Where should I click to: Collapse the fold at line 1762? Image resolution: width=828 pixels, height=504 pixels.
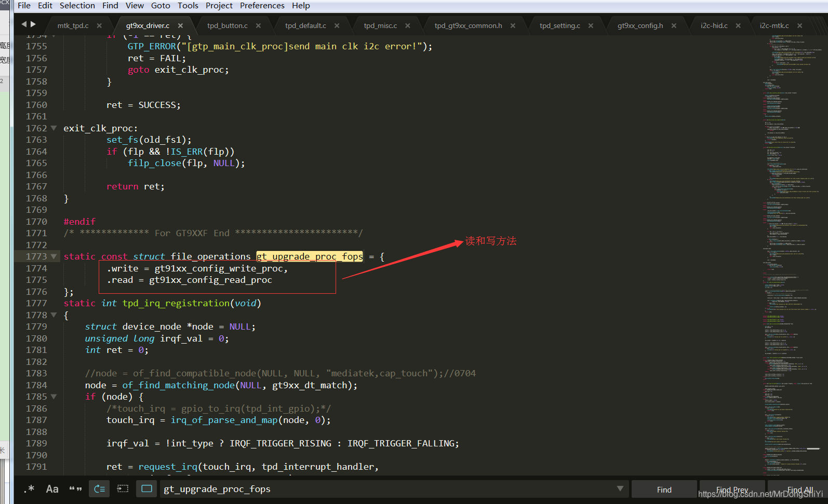pyautogui.click(x=54, y=128)
